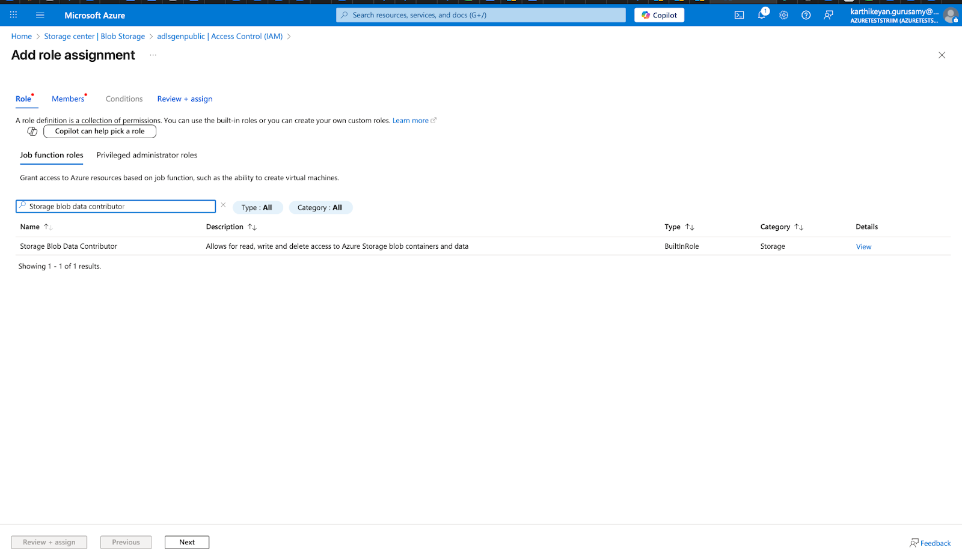The height and width of the screenshot is (560, 962).
Task: Click inside the role search field
Action: (115, 206)
